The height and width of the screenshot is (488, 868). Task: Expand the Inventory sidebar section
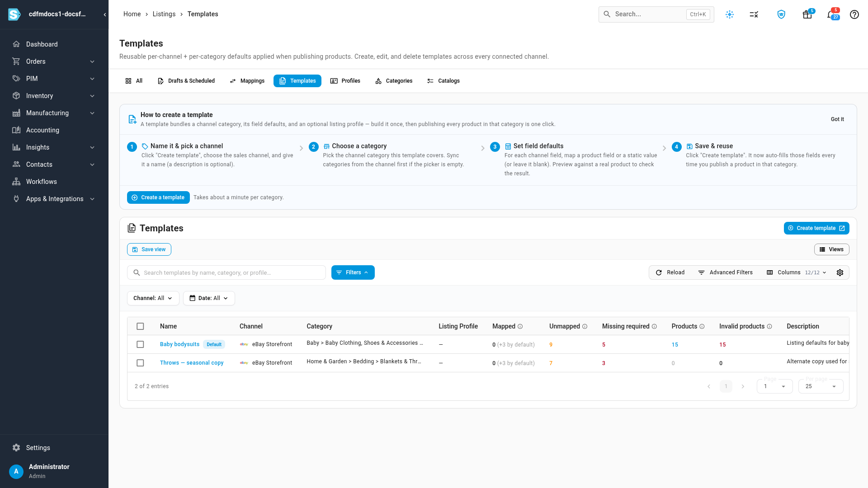(54, 96)
